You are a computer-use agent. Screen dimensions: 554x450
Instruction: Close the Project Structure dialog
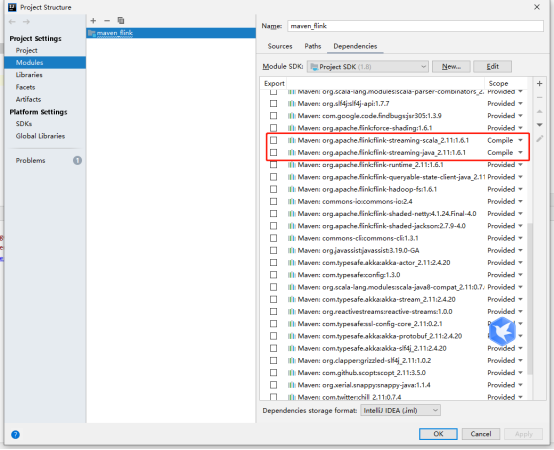(537, 7)
